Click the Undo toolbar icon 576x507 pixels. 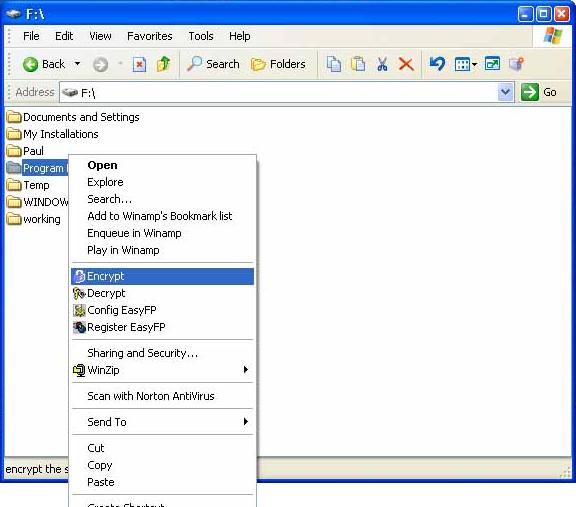437,64
